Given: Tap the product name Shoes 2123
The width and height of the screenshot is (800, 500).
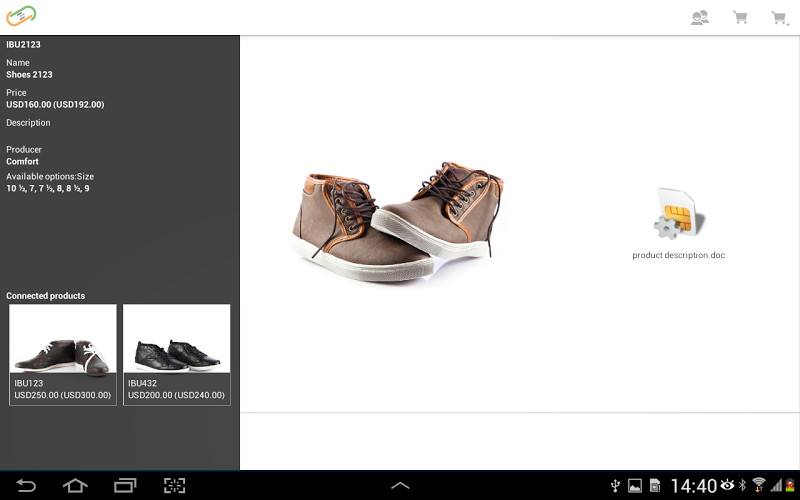Looking at the screenshot, I should pyautogui.click(x=29, y=74).
